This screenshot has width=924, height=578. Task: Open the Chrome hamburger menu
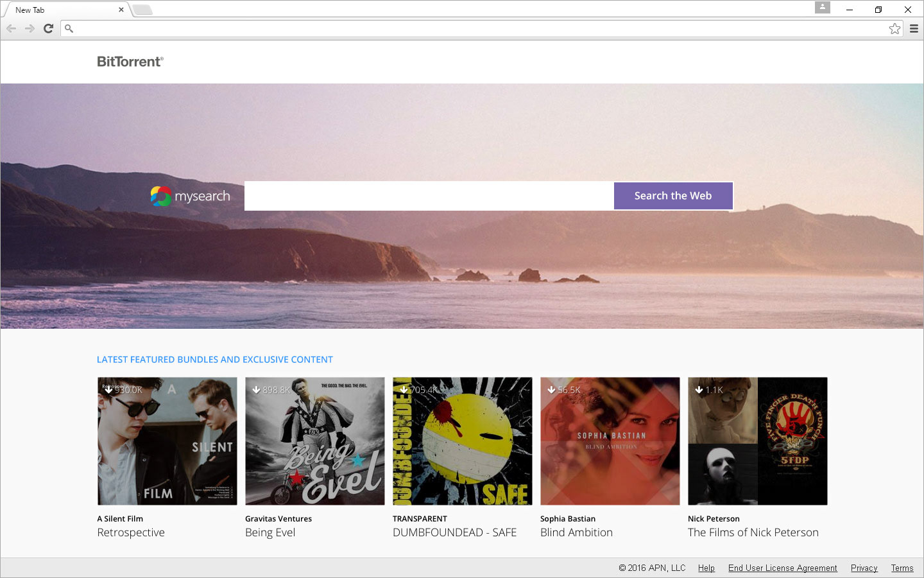pos(914,28)
